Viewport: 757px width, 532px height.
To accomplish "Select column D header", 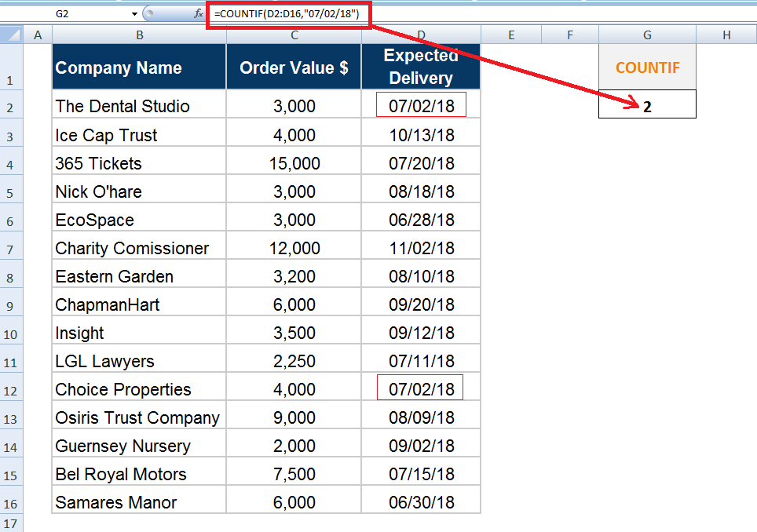I will 421,35.
